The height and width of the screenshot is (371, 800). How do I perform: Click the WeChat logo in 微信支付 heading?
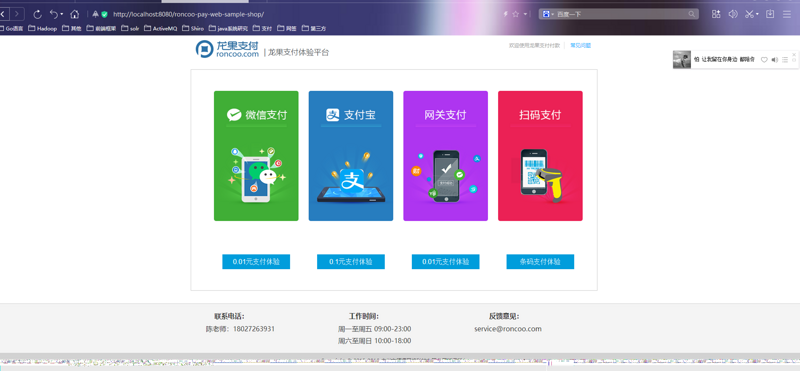(x=234, y=115)
